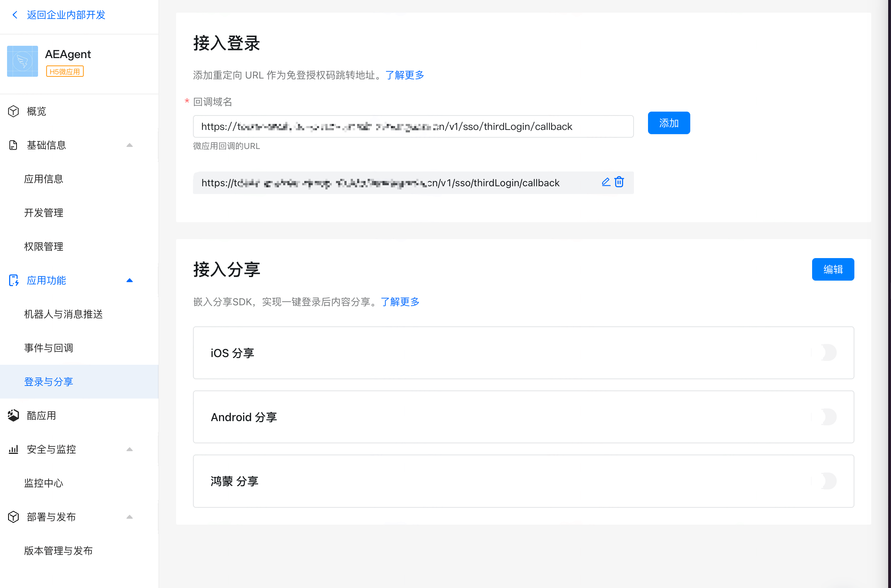The height and width of the screenshot is (588, 891).
Task: Toggle the Android 分享 switch
Action: pyautogui.click(x=824, y=417)
